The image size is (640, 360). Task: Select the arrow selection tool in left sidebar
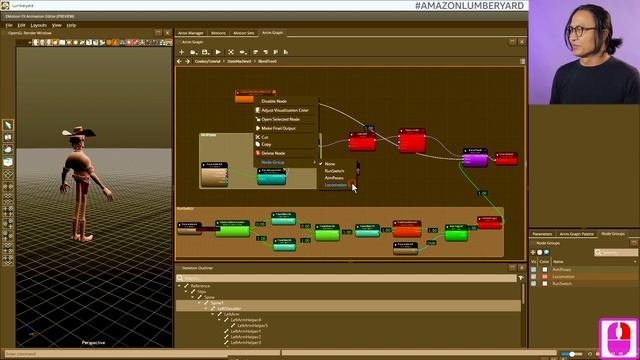coord(8,125)
